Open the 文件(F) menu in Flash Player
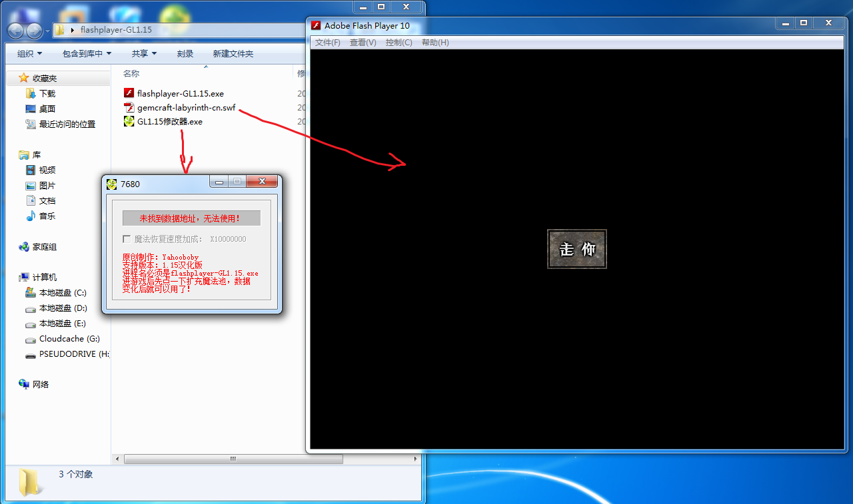Screen dimensions: 853x504 click(x=328, y=43)
